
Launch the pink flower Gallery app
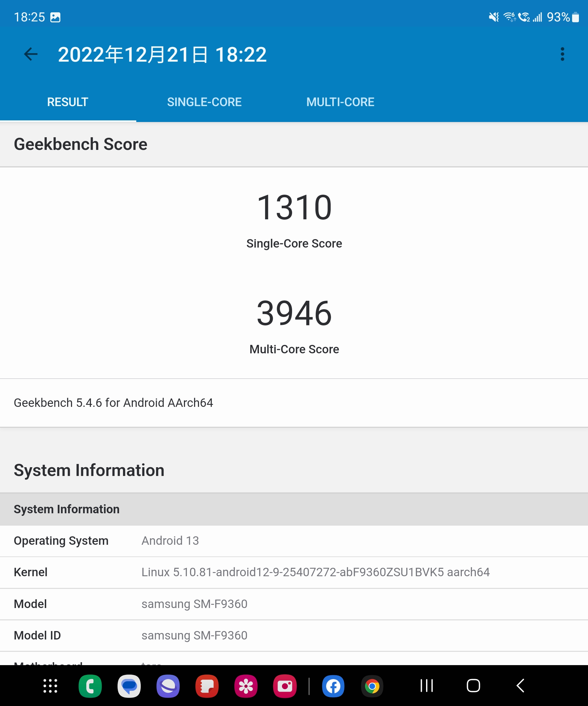click(246, 686)
